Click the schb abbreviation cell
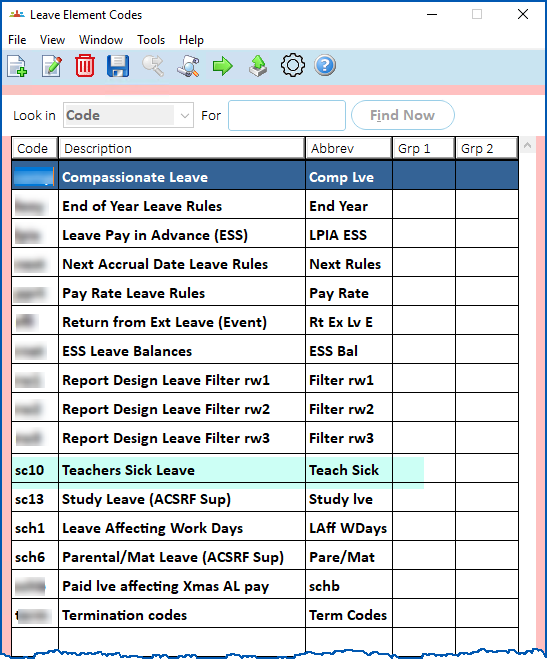The image size is (547, 659). tap(349, 585)
